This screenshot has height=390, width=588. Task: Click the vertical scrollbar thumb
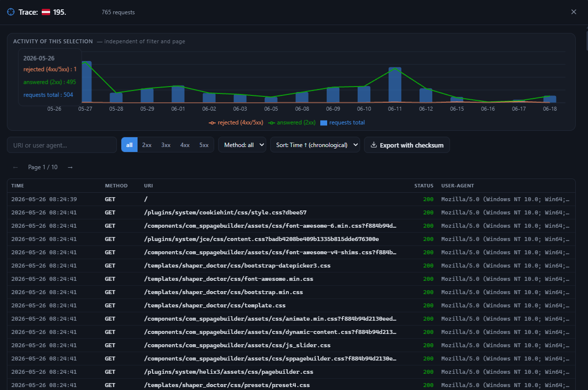coord(587,40)
